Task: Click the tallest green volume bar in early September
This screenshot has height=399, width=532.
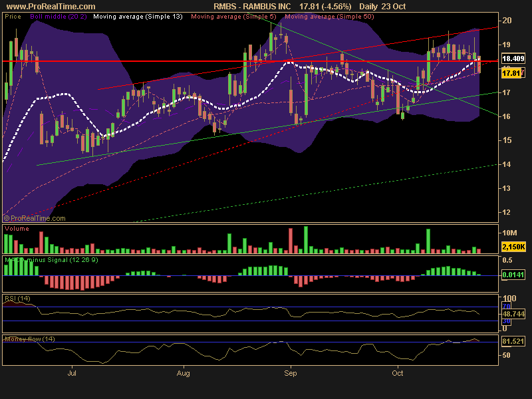Action: coord(306,240)
